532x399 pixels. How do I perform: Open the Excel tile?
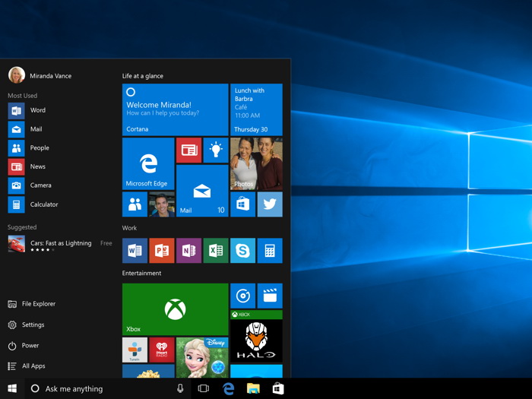(x=216, y=250)
